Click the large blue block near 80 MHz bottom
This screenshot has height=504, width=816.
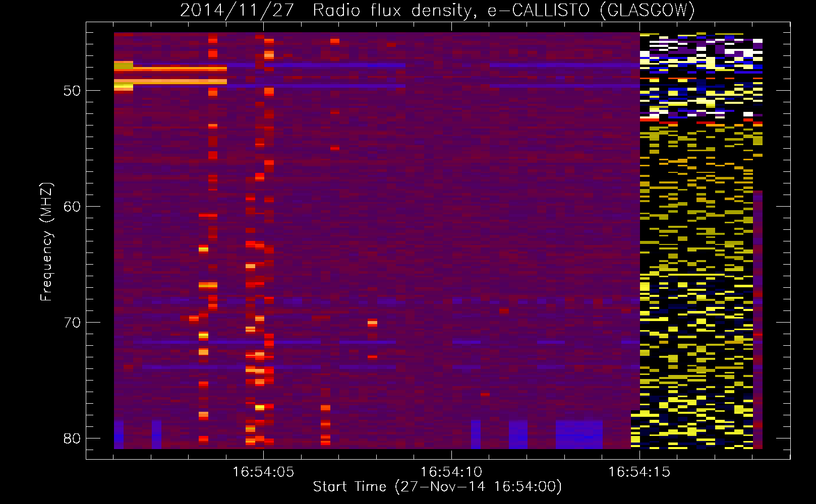click(579, 434)
